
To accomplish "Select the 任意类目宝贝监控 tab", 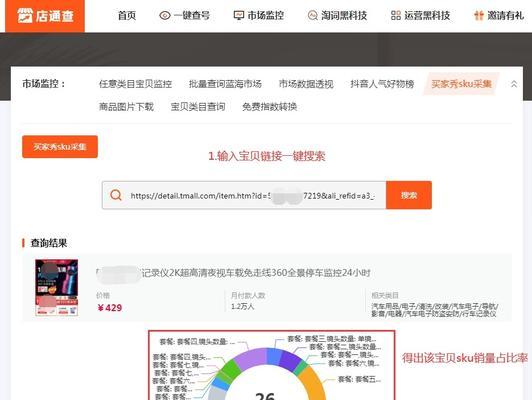I will [x=135, y=84].
